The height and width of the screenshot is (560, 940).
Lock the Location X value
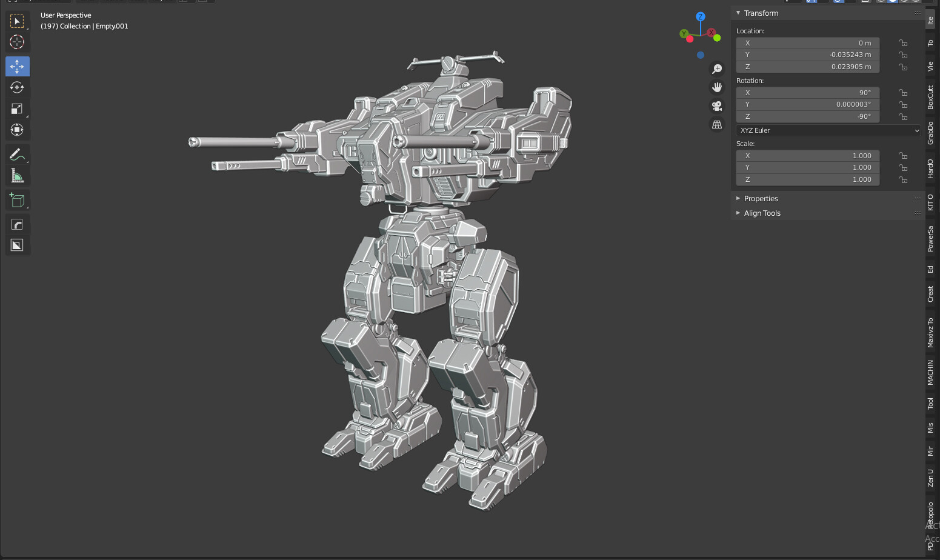(903, 43)
